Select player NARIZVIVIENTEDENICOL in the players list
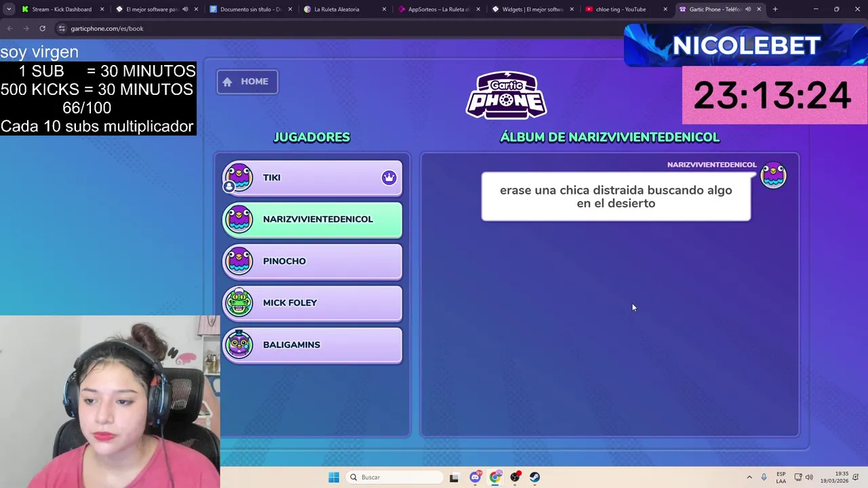868x488 pixels. 313,219
